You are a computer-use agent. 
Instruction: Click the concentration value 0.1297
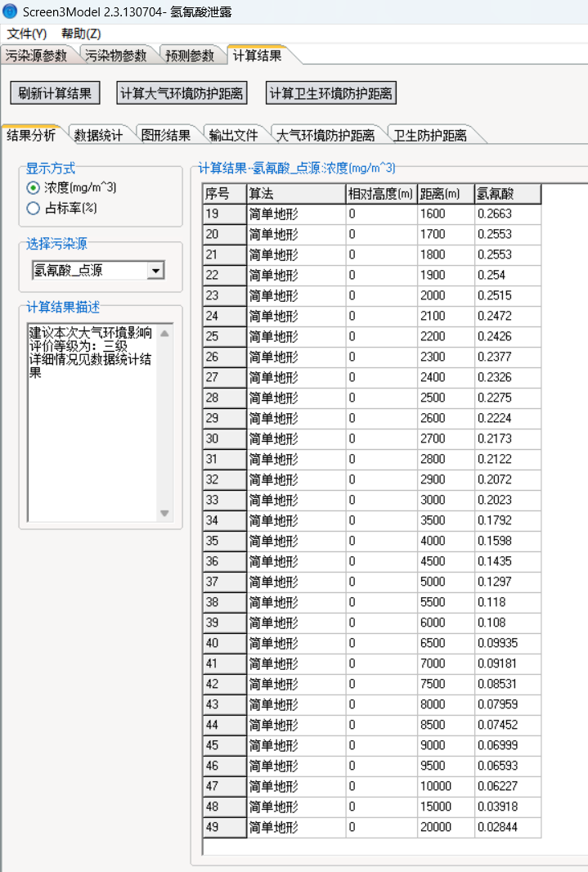point(507,582)
